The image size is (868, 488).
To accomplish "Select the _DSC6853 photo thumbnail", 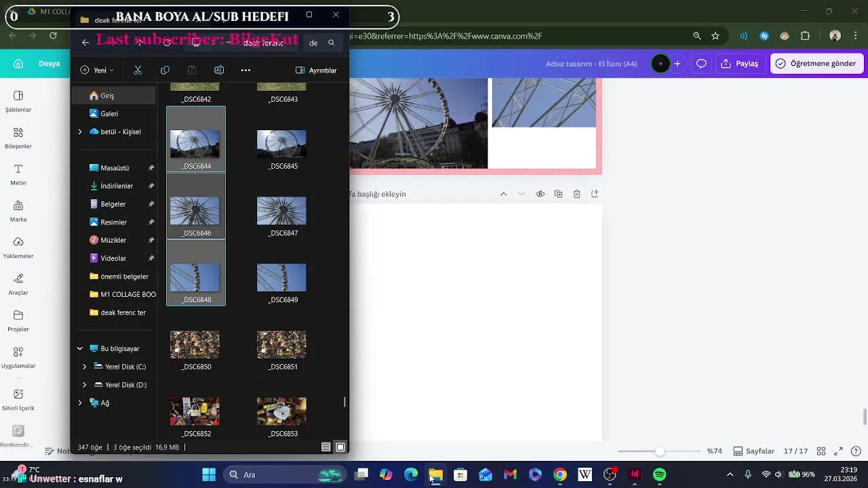I will (281, 411).
